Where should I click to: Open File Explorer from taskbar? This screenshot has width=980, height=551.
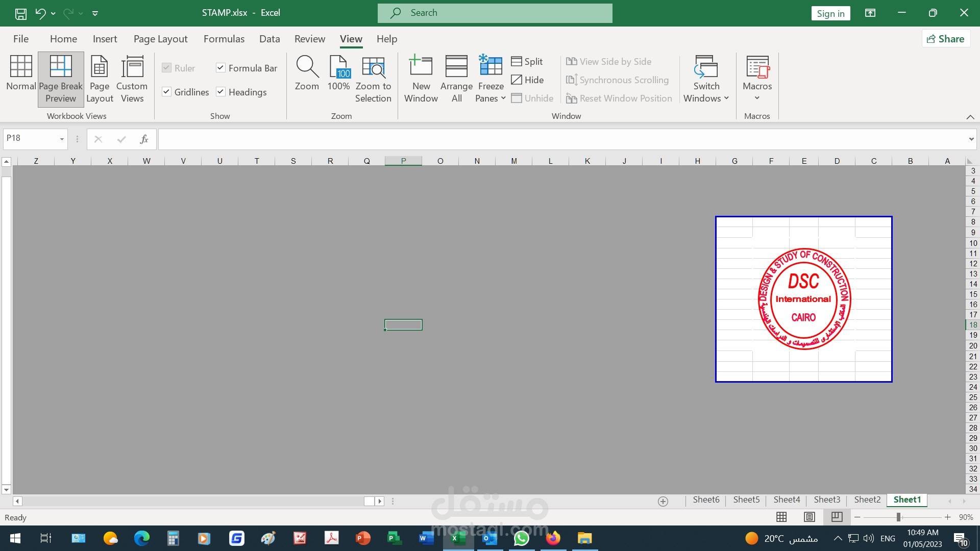pos(585,538)
